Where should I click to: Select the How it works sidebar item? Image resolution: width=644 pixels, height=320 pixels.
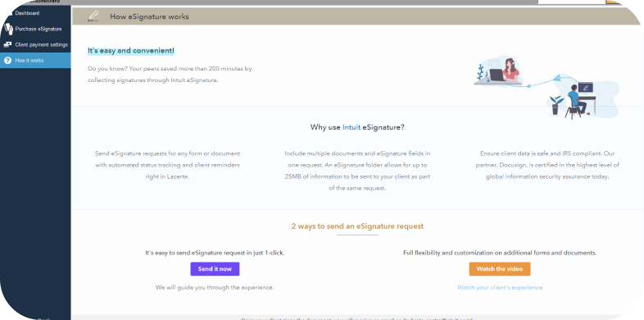coord(35,61)
